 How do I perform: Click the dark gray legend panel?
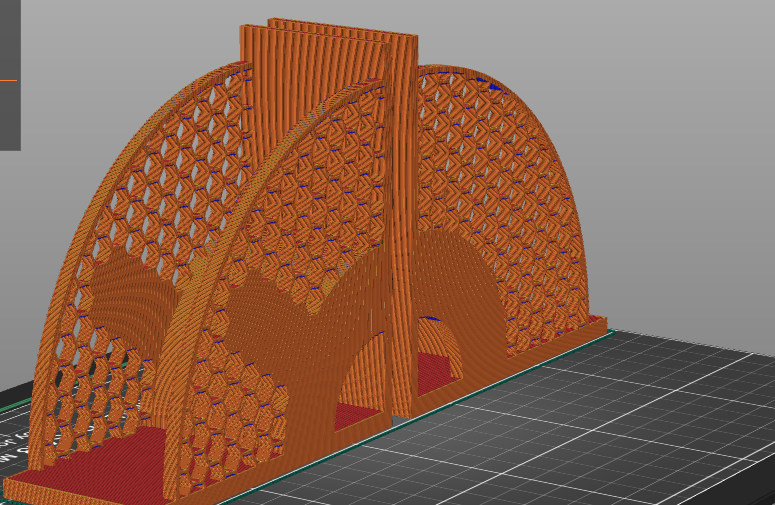point(10,75)
